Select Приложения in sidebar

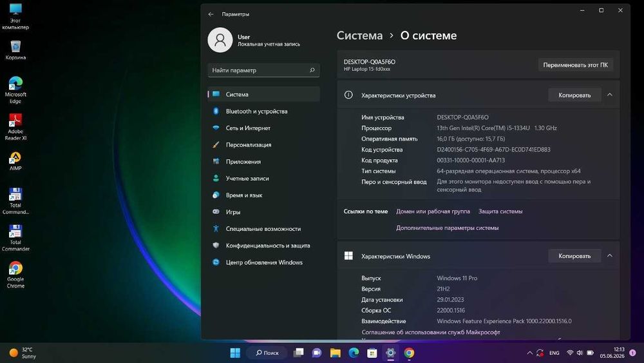[263, 162]
